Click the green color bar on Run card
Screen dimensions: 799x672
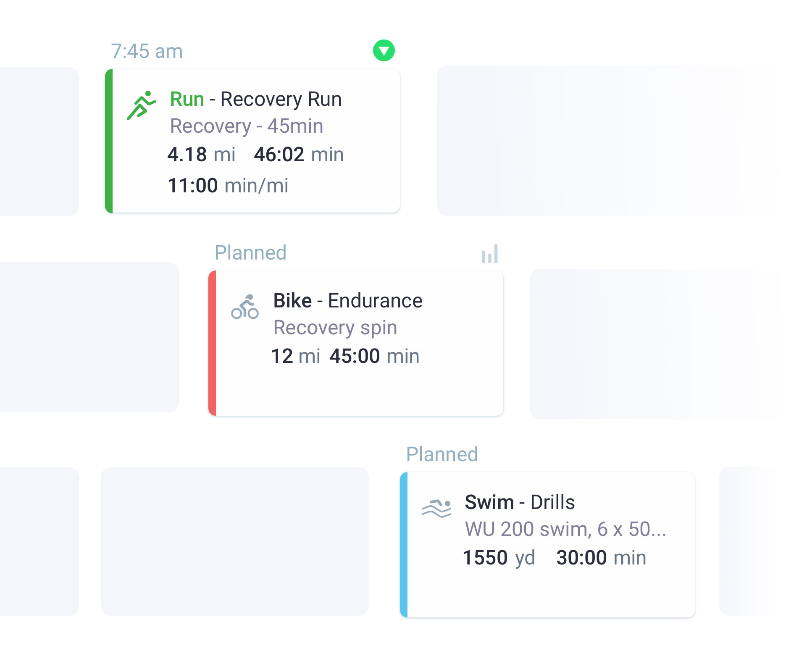click(109, 141)
